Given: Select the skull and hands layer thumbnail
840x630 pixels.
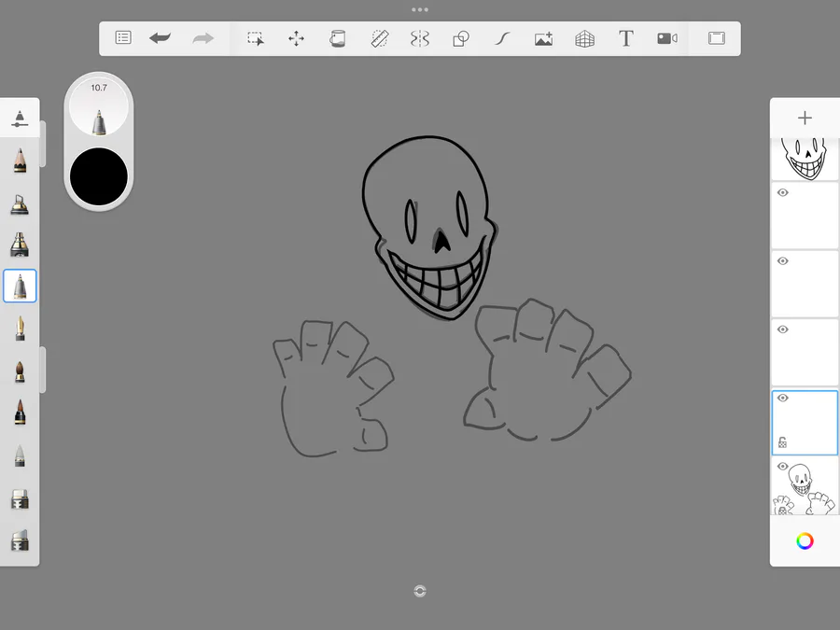Looking at the screenshot, I should (805, 486).
